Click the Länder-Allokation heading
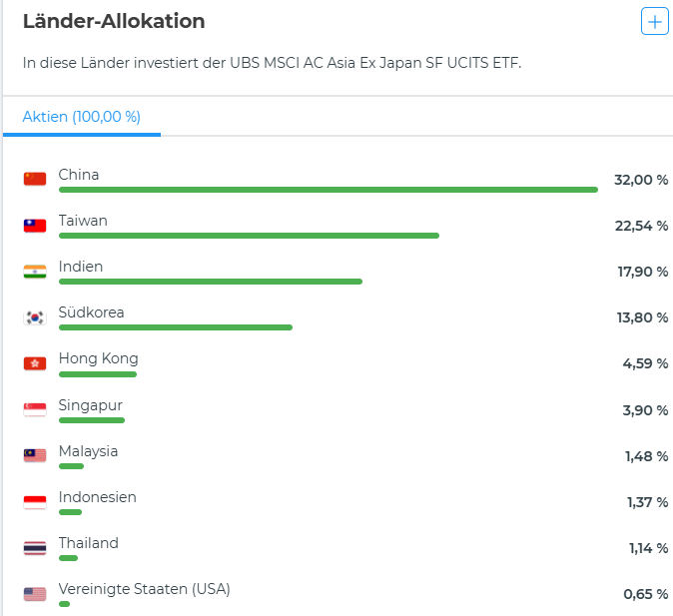 click(114, 21)
